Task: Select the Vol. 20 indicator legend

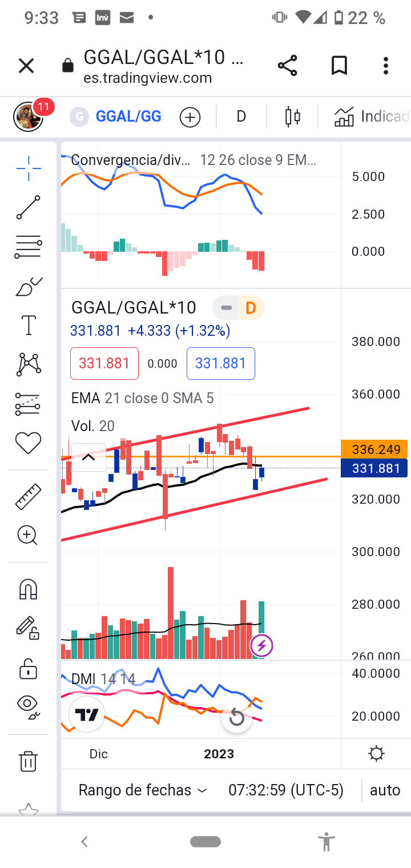Action: point(93,426)
